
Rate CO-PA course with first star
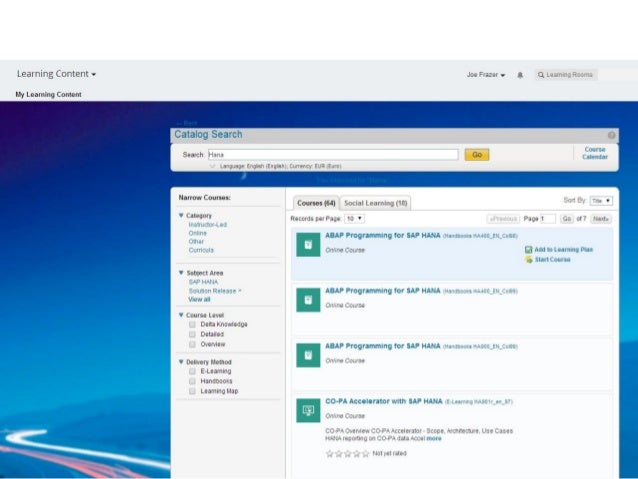pyautogui.click(x=330, y=454)
